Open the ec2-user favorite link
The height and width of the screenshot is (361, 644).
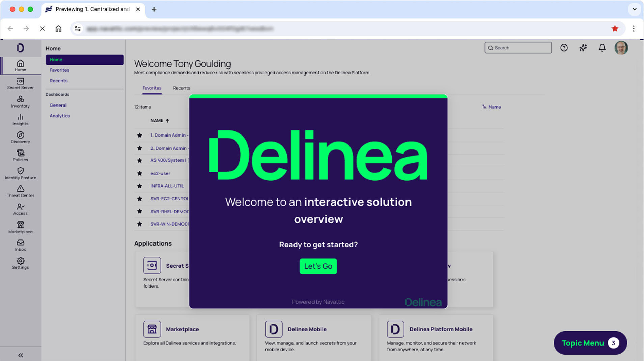coord(160,173)
